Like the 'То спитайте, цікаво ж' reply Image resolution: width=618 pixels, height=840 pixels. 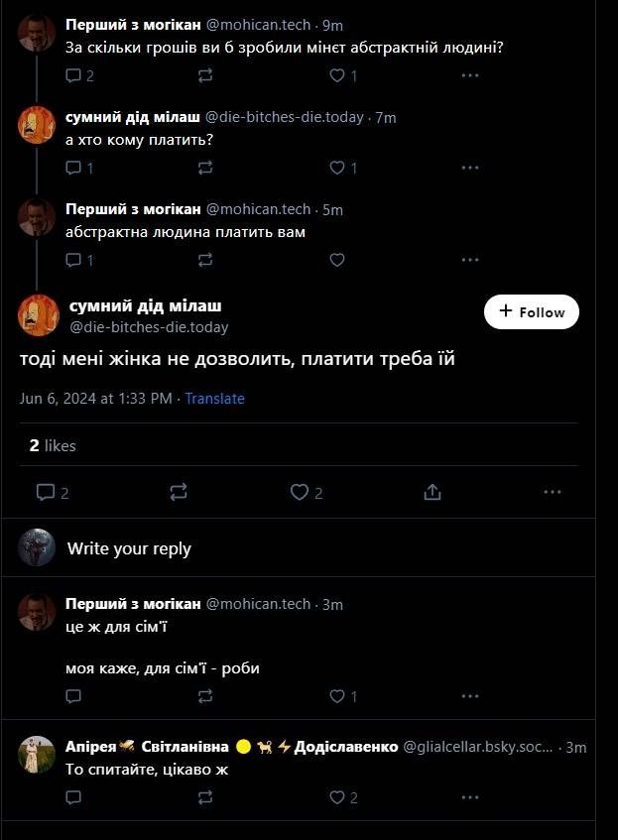[x=336, y=796]
